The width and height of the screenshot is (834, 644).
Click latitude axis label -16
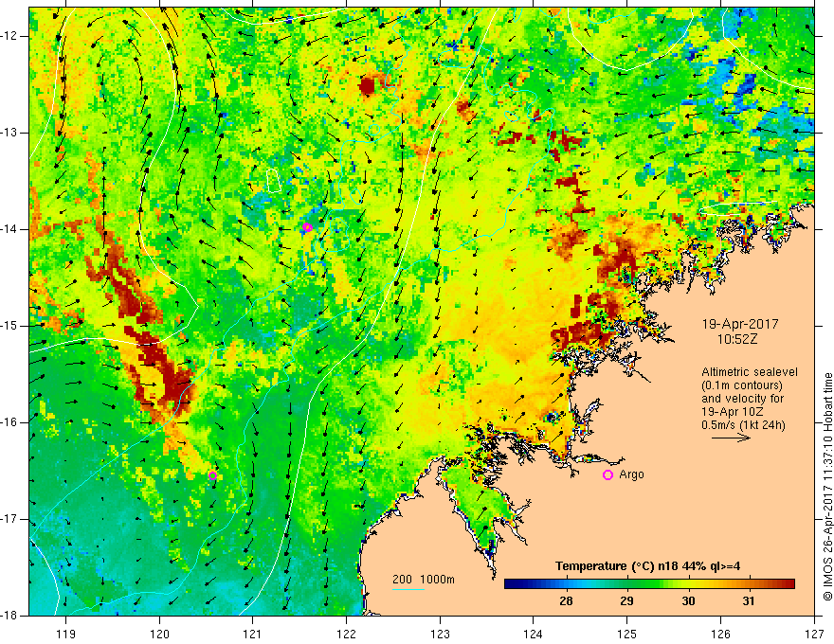pyautogui.click(x=10, y=422)
